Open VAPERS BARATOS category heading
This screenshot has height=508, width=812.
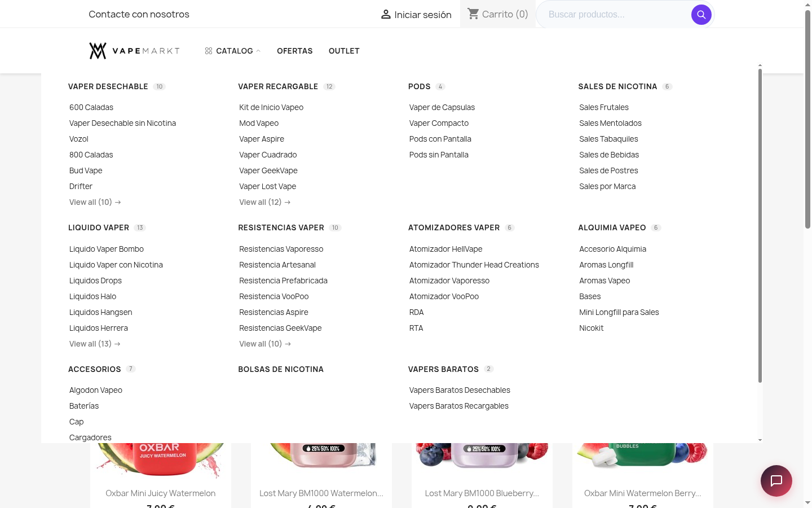(x=443, y=369)
